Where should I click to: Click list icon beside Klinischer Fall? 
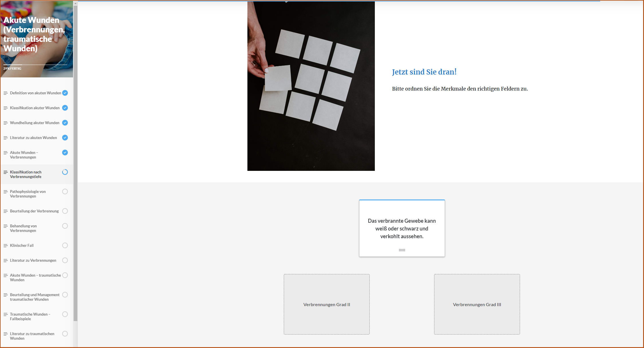5,246
